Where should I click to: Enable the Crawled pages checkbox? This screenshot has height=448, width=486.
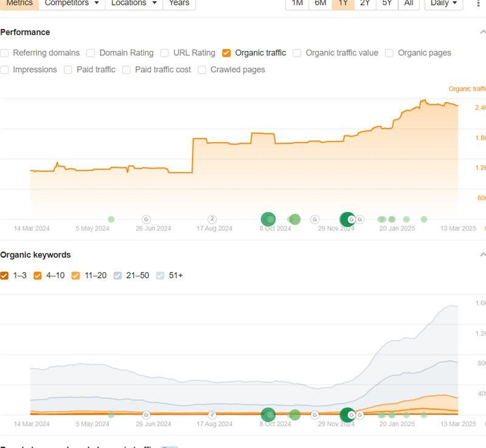pyautogui.click(x=202, y=70)
